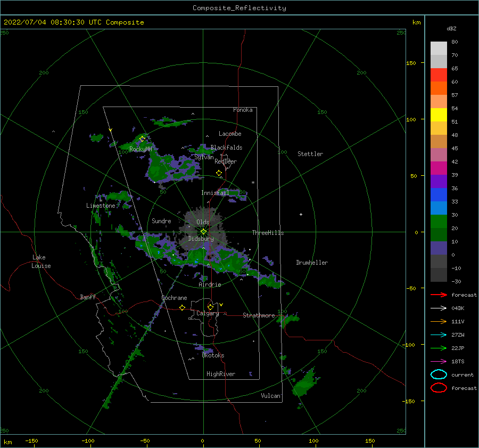Select the yellow 54-51 dBZ color swatch
479x448 pixels.
[x=439, y=115]
